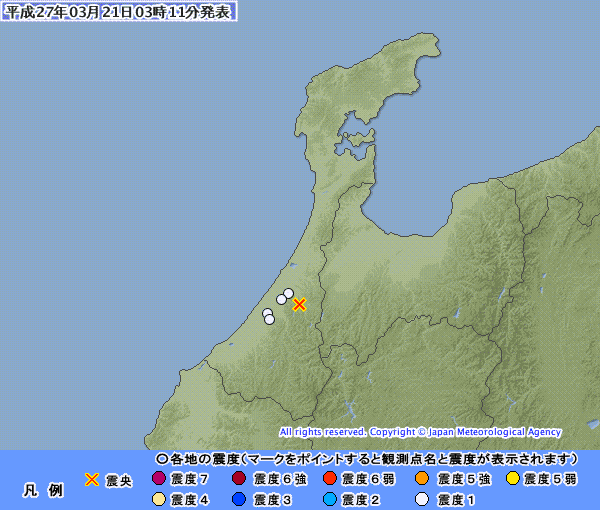Click the Japan Meteorological Agency copyright text
The image size is (600, 510).
[420, 432]
